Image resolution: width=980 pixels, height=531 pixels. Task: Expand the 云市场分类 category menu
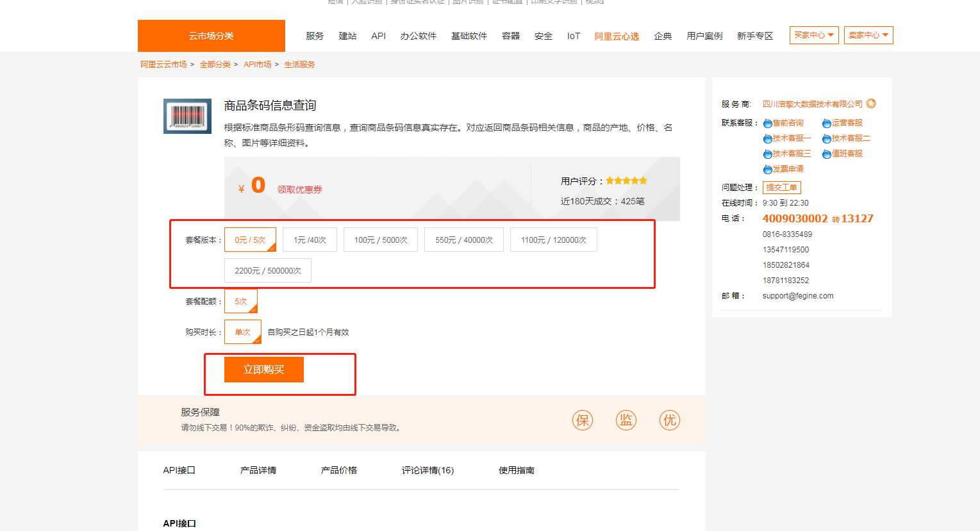212,36
